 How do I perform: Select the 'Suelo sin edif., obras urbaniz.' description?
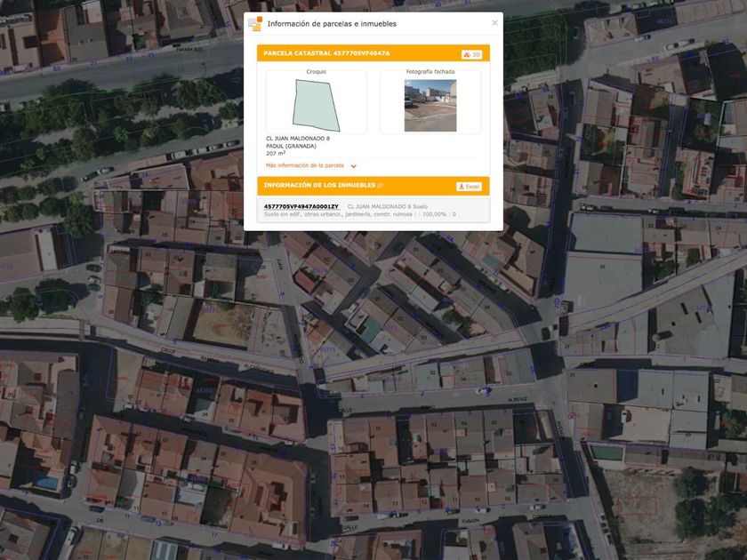(x=340, y=215)
